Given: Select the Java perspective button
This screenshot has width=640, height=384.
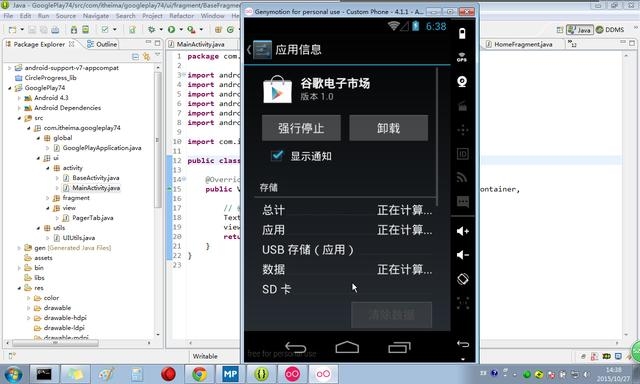Looking at the screenshot, I should (x=580, y=30).
